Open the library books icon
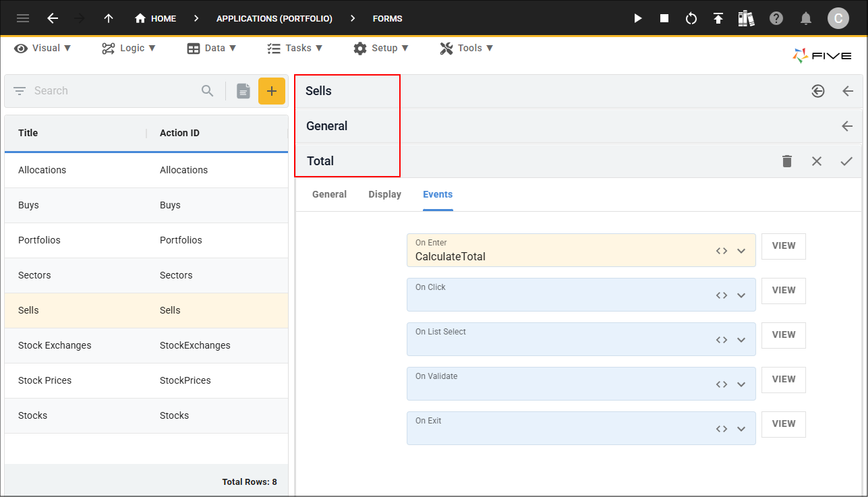This screenshot has width=868, height=497. click(746, 18)
